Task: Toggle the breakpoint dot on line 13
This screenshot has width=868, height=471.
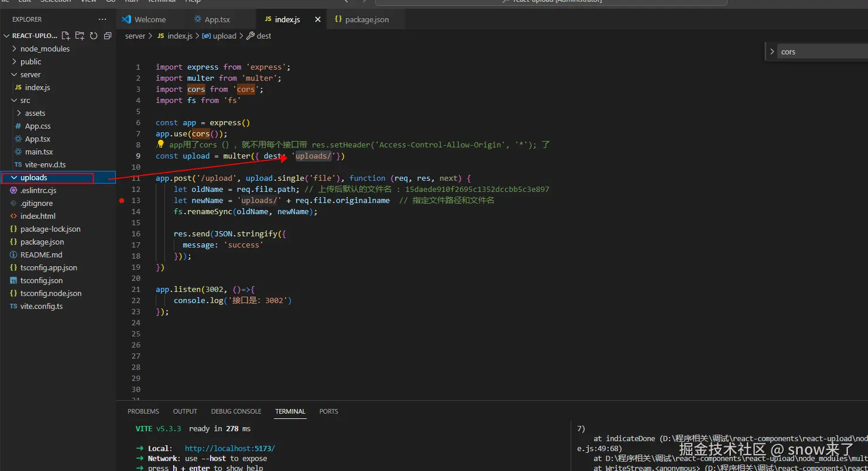Action: [x=122, y=200]
